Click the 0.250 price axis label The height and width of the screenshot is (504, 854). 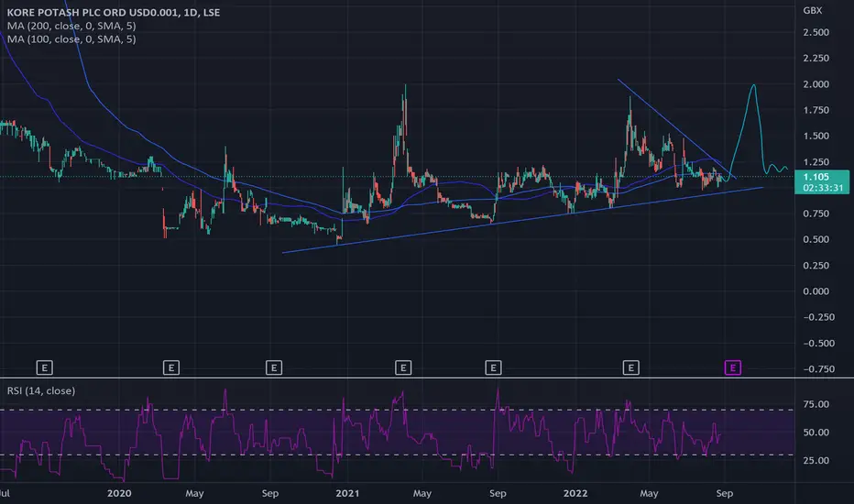[x=816, y=266]
